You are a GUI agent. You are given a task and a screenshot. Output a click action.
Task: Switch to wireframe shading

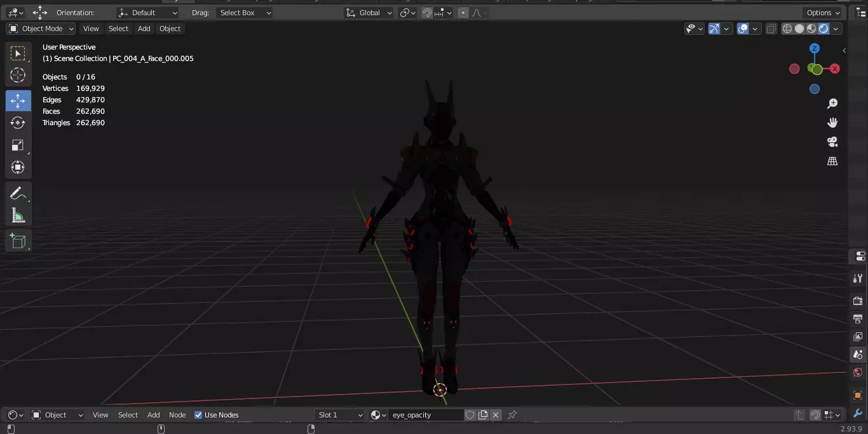point(787,29)
